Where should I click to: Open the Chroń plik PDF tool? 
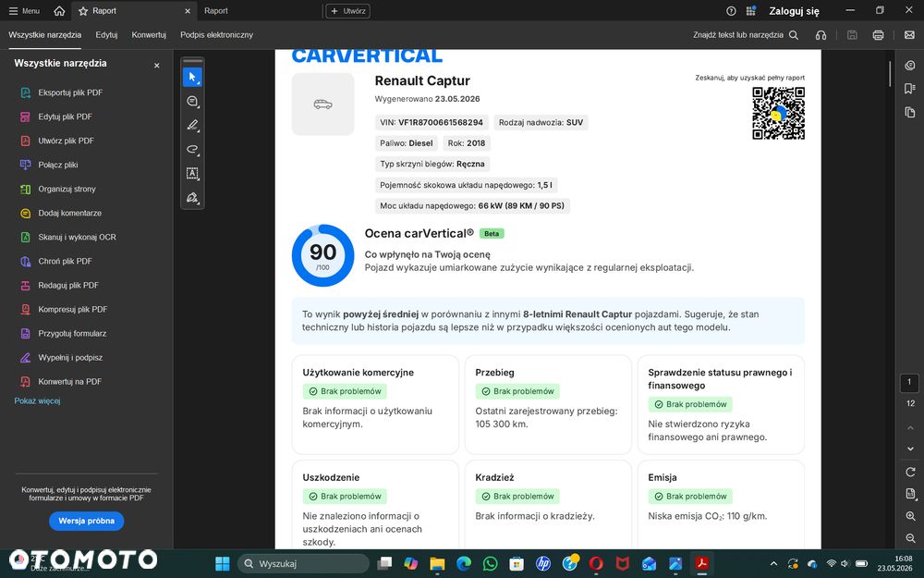coord(56,262)
